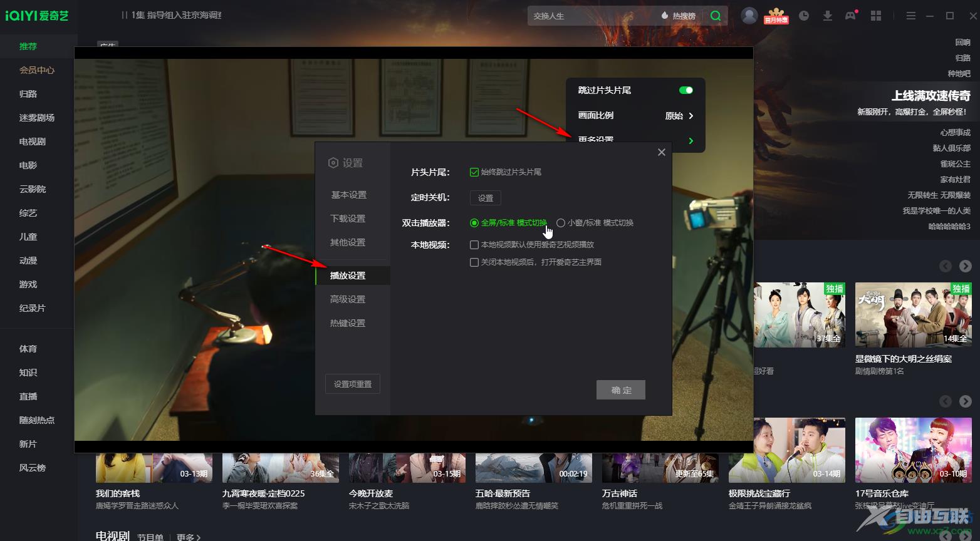Click previous arrow above drama thumbnails
Image resolution: width=980 pixels, height=541 pixels.
point(946,266)
